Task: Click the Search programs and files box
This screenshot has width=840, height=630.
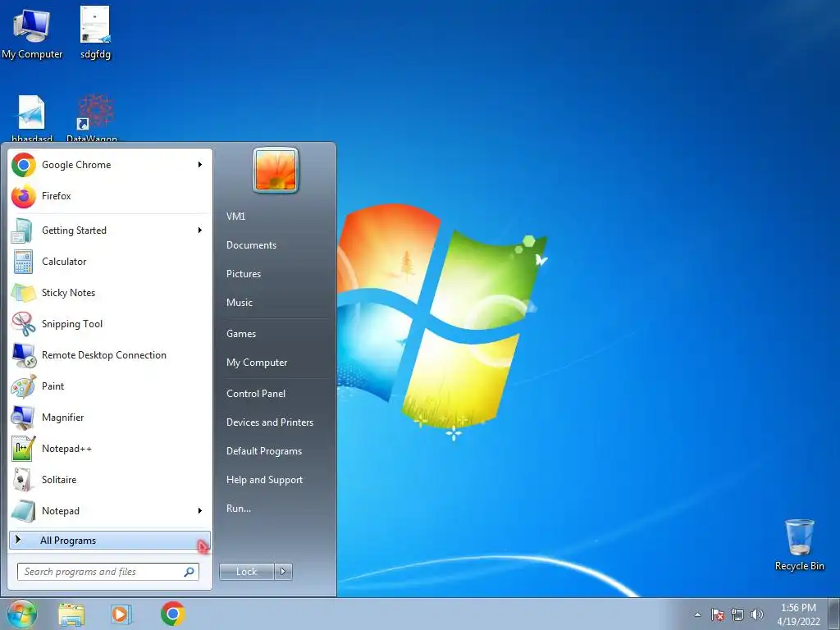Action: point(108,572)
